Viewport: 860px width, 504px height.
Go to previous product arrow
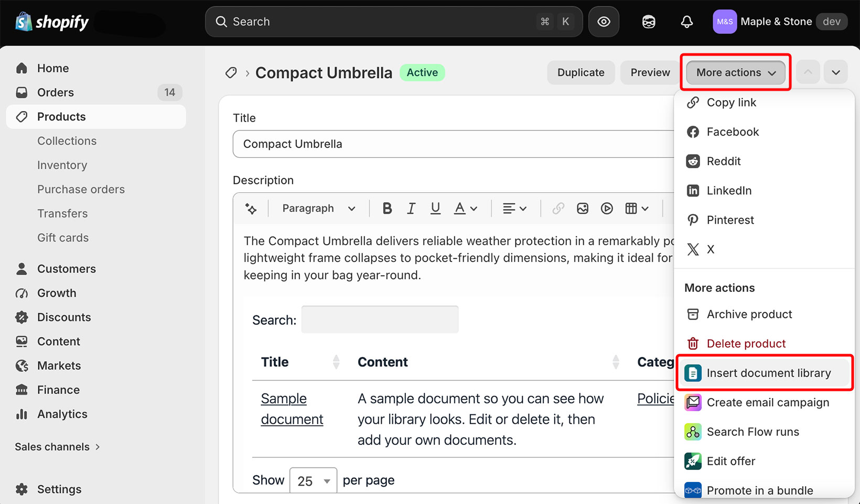808,72
